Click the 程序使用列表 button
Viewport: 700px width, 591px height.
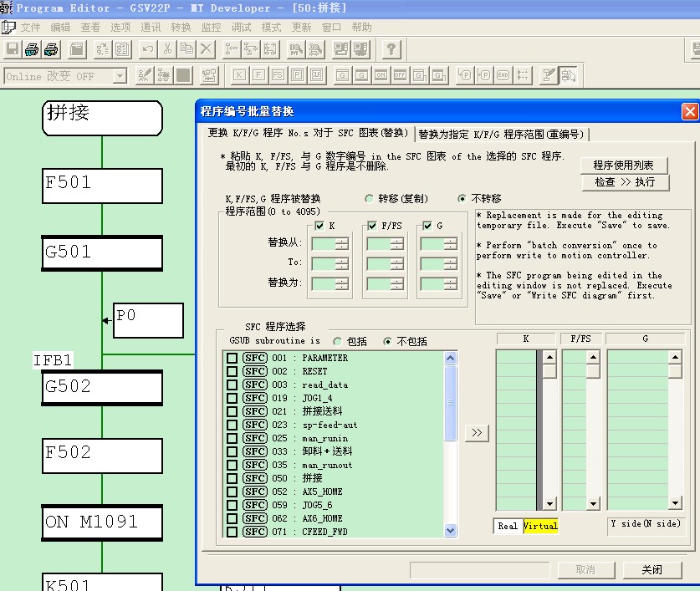coord(624,165)
